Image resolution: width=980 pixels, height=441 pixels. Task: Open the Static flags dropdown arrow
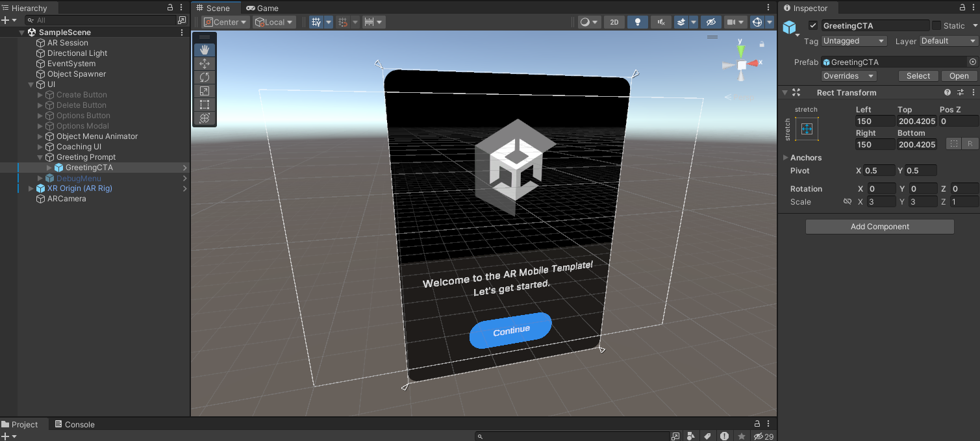pos(974,26)
